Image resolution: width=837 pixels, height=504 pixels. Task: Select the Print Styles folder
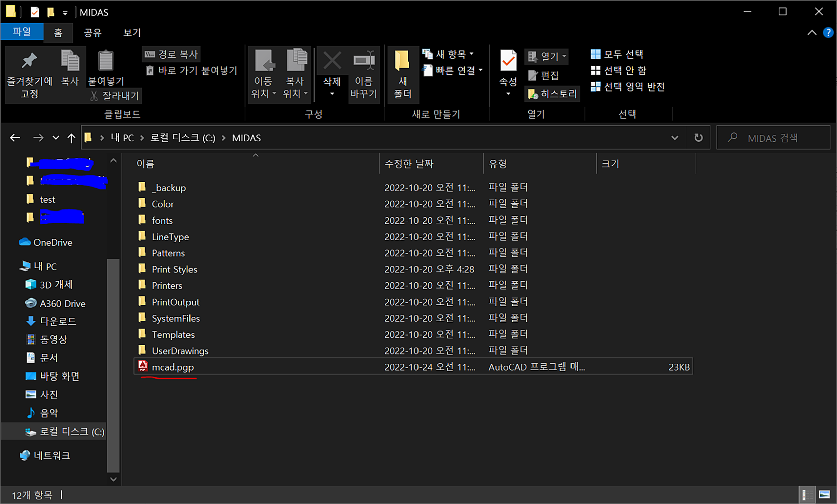coord(413,269)
